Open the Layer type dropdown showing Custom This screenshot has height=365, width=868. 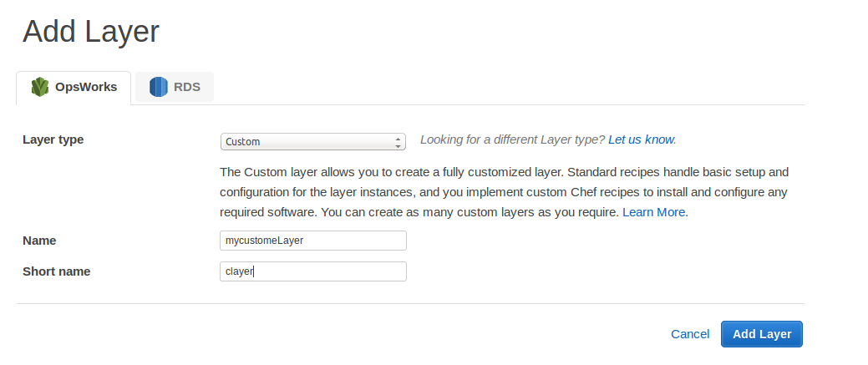pos(312,142)
